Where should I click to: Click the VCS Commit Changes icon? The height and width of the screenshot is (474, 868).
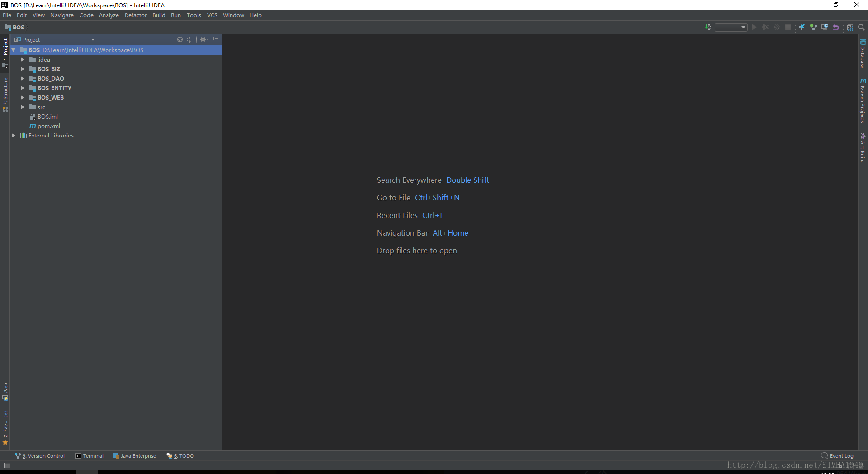tap(813, 27)
